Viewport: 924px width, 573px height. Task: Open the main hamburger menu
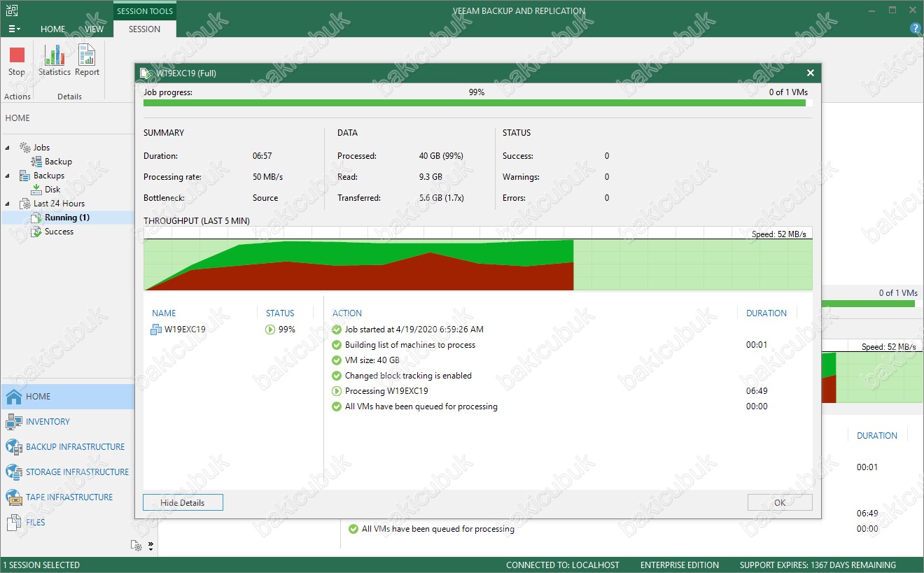(x=13, y=29)
